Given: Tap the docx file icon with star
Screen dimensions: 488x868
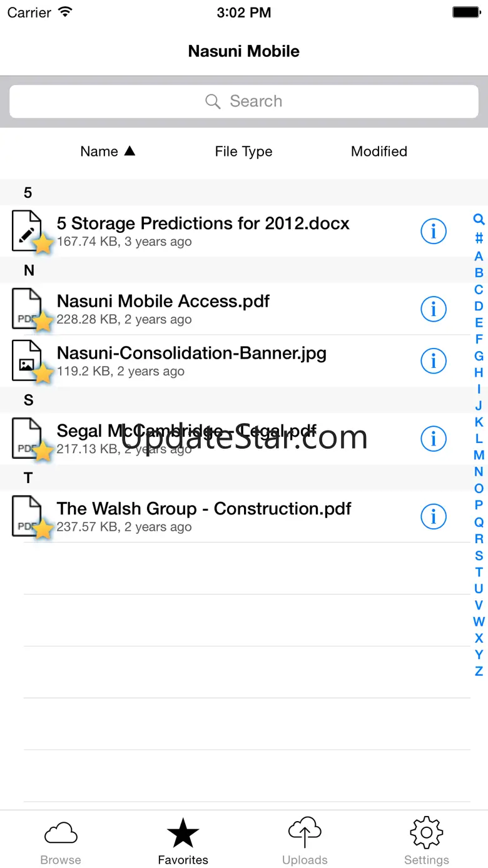Looking at the screenshot, I should point(29,232).
